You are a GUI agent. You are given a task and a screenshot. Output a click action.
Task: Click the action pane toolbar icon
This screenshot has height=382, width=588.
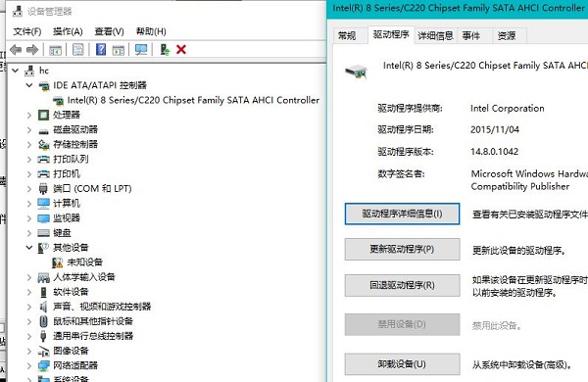[x=119, y=50]
